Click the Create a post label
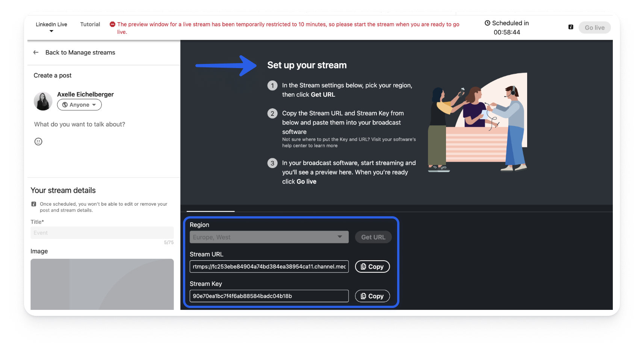Image resolution: width=644 pixels, height=352 pixels. click(x=53, y=76)
